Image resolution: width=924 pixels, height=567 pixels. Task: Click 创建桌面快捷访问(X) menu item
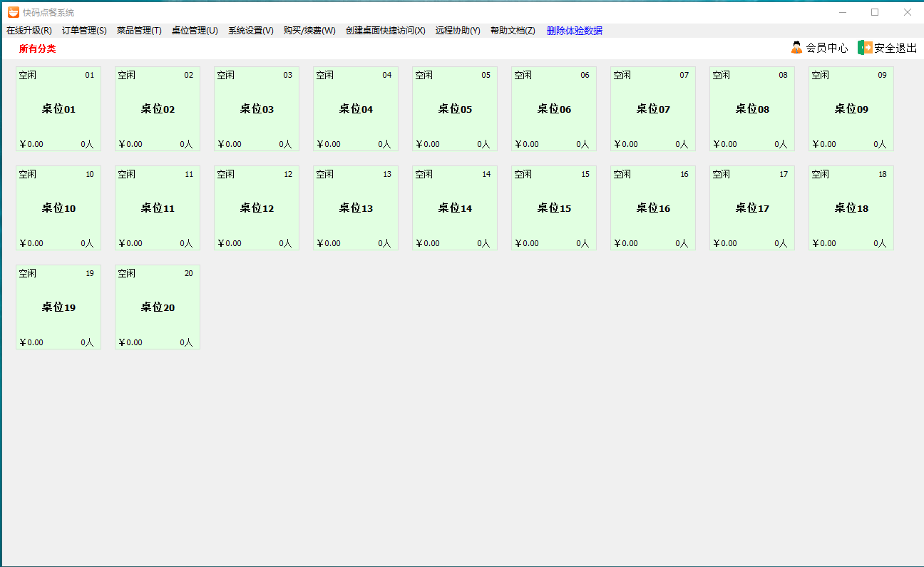[x=385, y=31]
